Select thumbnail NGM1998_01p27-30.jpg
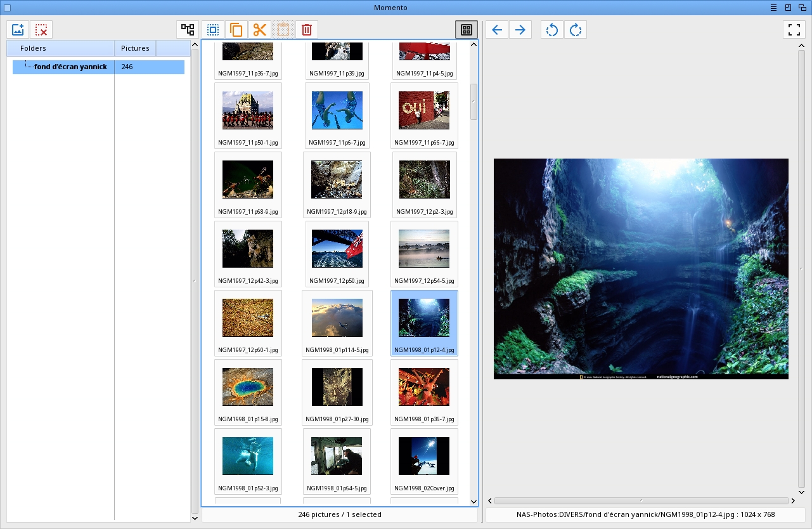 337,392
